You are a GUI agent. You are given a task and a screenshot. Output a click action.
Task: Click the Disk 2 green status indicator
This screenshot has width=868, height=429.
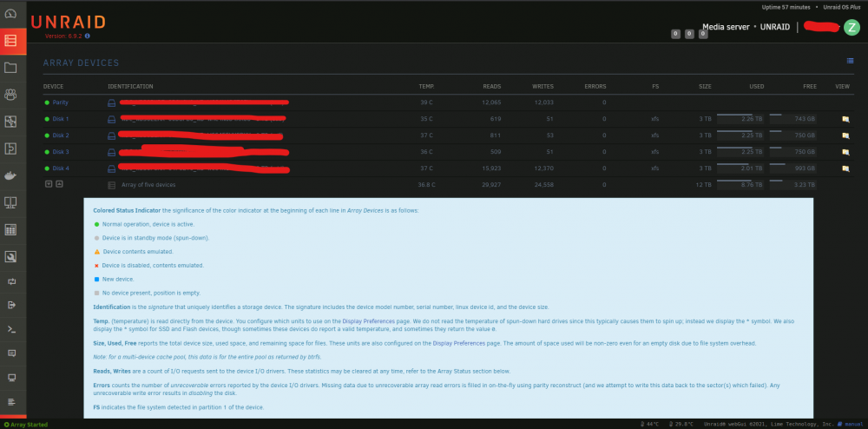pyautogui.click(x=47, y=135)
